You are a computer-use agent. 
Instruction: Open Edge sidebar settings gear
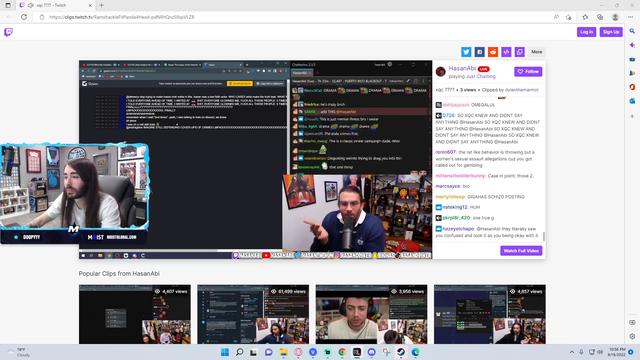coord(632,336)
